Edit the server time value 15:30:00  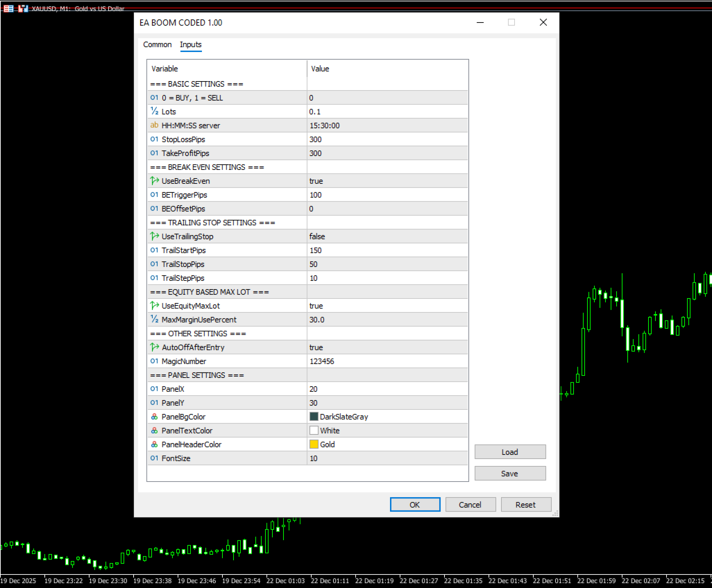pyautogui.click(x=387, y=126)
